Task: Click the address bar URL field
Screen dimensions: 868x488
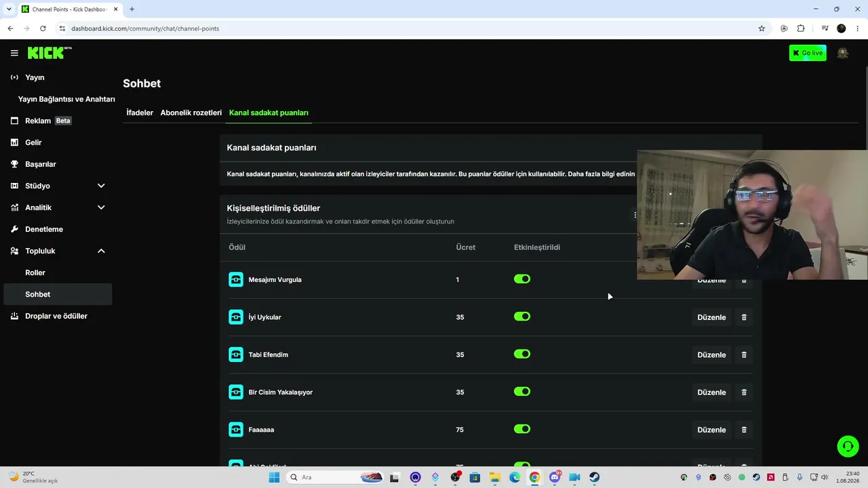Action: pyautogui.click(x=407, y=28)
